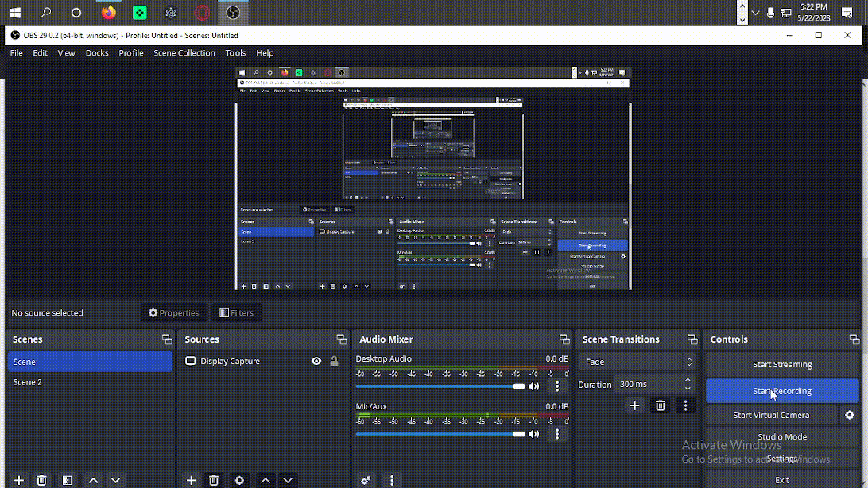
Task: Open advanced audio properties gears icon
Action: (366, 480)
